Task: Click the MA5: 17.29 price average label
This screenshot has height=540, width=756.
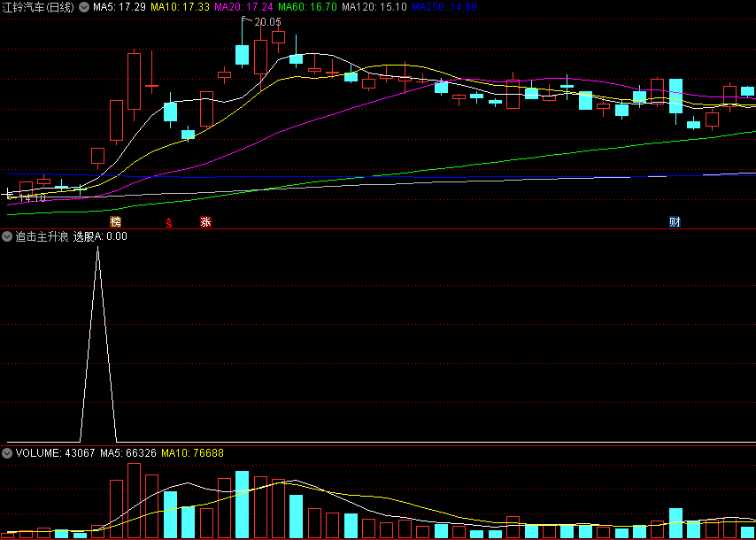Action: pos(120,7)
